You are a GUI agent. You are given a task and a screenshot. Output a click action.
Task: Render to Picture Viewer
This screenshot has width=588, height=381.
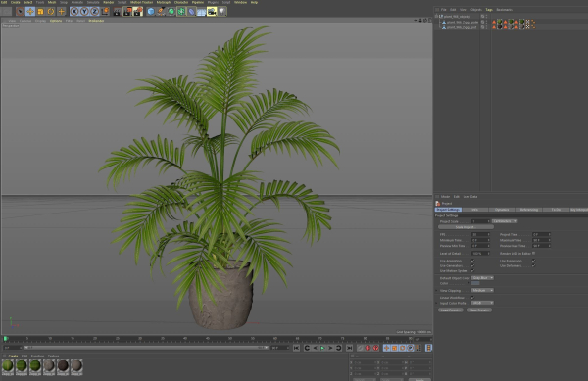tap(127, 12)
